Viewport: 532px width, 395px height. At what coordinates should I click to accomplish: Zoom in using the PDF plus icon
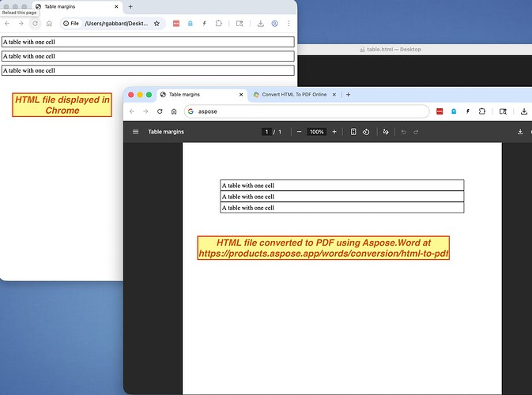(334, 132)
